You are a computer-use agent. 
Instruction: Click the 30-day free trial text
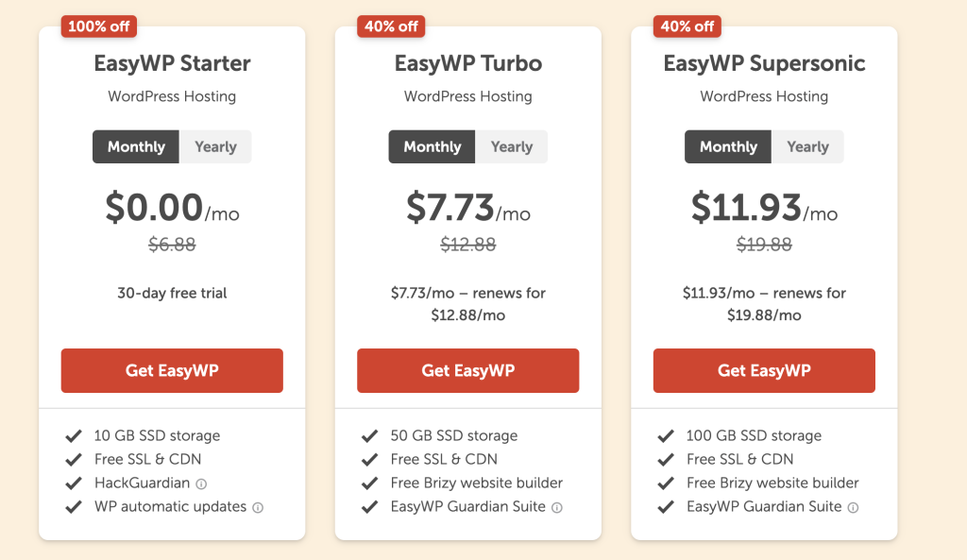172,293
